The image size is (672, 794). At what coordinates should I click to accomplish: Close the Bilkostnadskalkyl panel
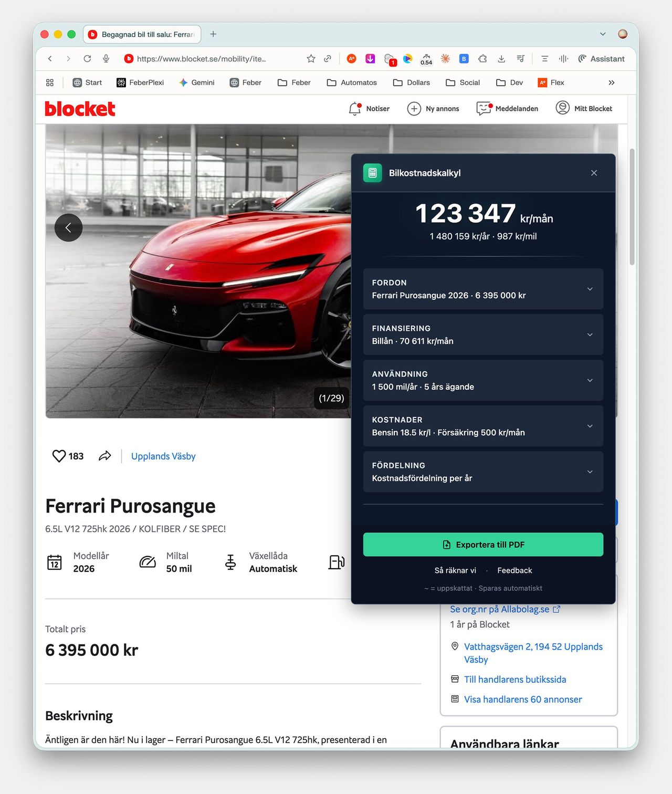click(x=594, y=173)
